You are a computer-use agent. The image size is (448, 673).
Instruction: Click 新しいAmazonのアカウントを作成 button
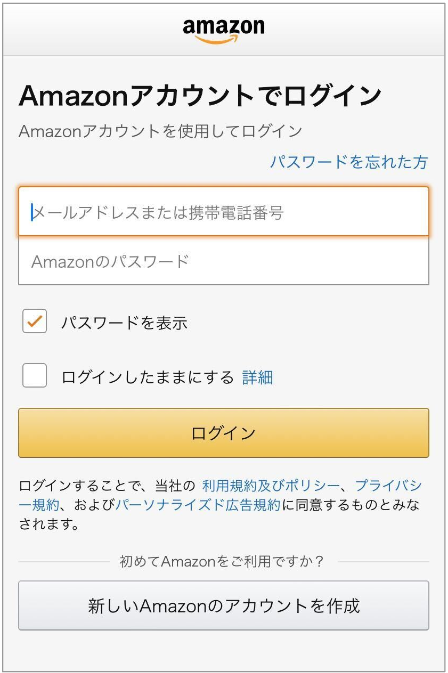coord(224,606)
